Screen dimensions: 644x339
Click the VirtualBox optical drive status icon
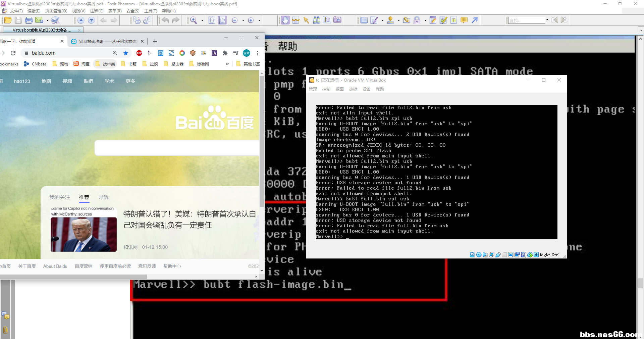[x=479, y=255]
